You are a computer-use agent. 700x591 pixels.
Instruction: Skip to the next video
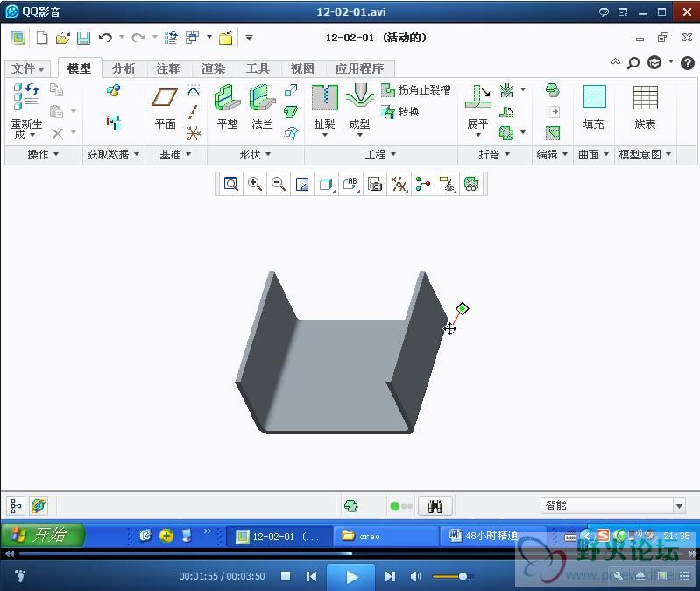(390, 576)
